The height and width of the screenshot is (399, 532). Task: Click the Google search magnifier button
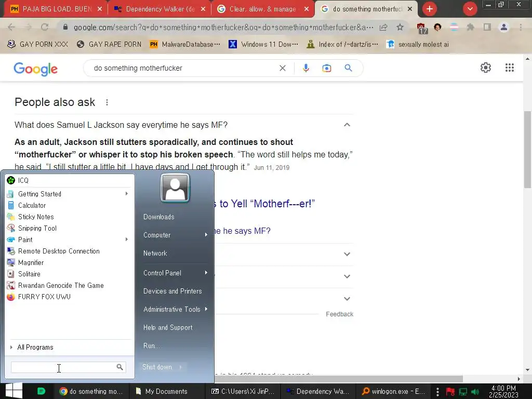(x=348, y=68)
